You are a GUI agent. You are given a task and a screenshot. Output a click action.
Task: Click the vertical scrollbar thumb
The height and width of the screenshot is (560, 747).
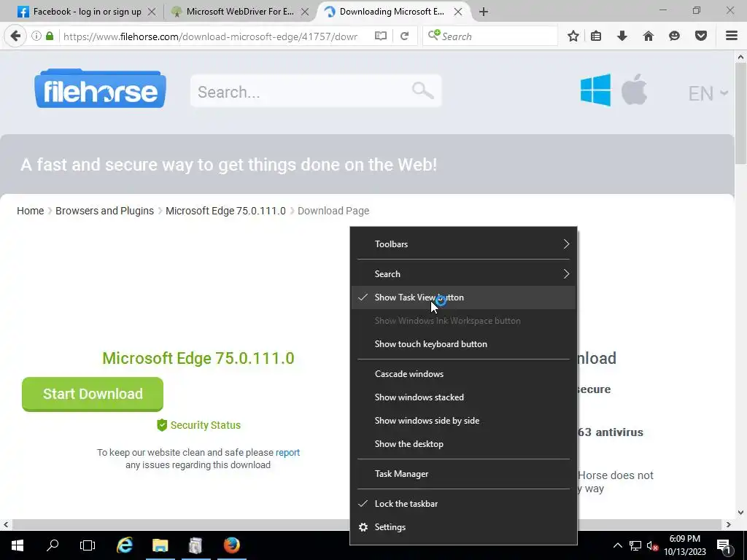[x=741, y=114]
